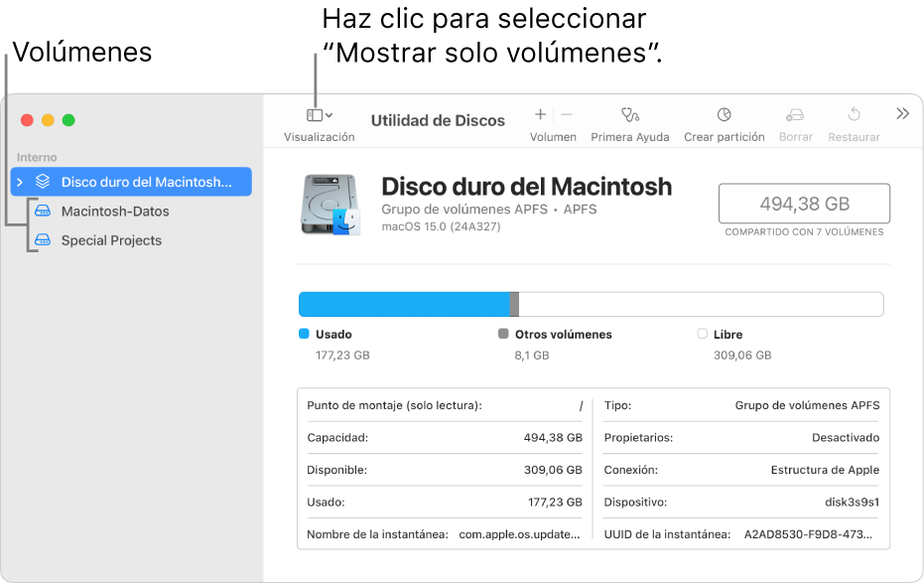Click the blue Usado color swatch
This screenshot has height=584, width=924.
(x=304, y=334)
